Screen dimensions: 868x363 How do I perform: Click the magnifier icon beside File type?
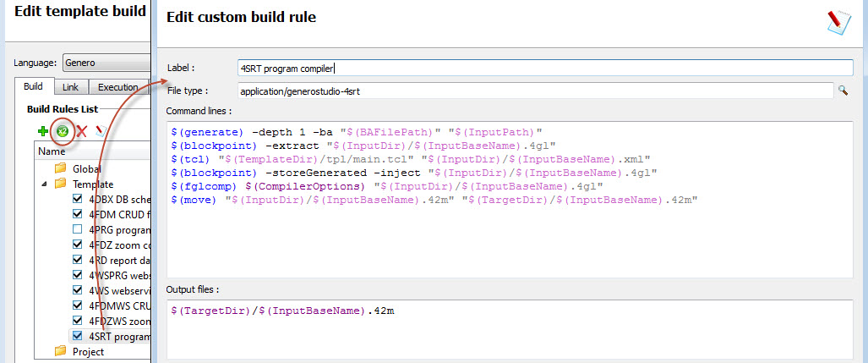[843, 91]
